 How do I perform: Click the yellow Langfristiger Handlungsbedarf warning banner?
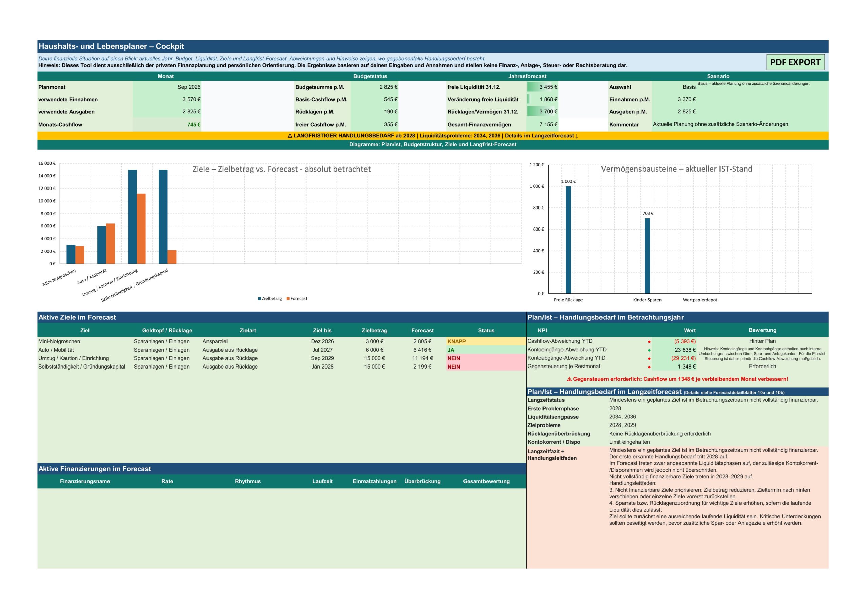pos(433,136)
